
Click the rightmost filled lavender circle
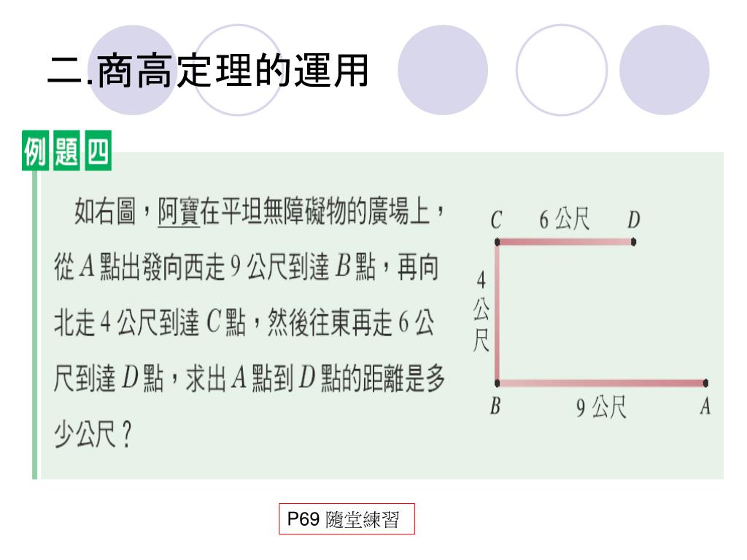click(x=664, y=70)
